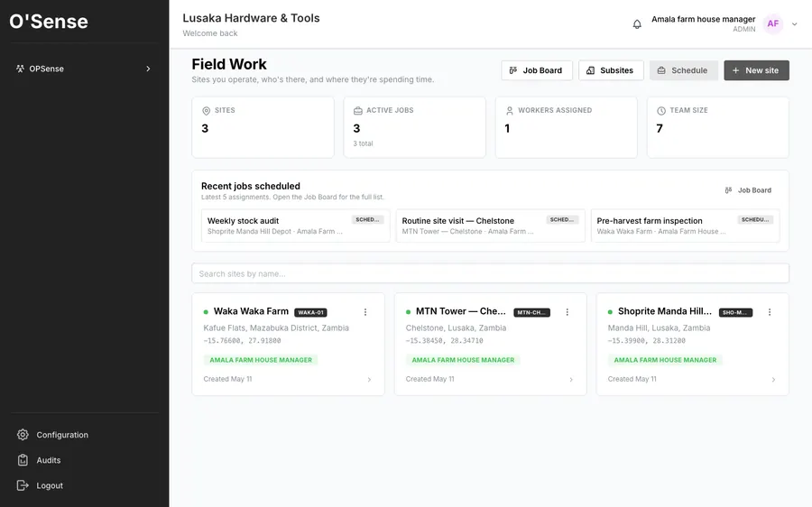Click Chelstone, Lusaka, Zambia address

pyautogui.click(x=456, y=327)
